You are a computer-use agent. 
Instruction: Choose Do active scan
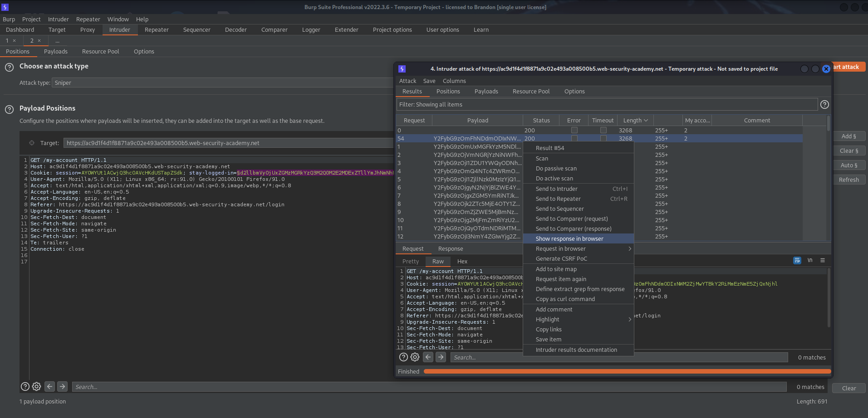(578, 178)
